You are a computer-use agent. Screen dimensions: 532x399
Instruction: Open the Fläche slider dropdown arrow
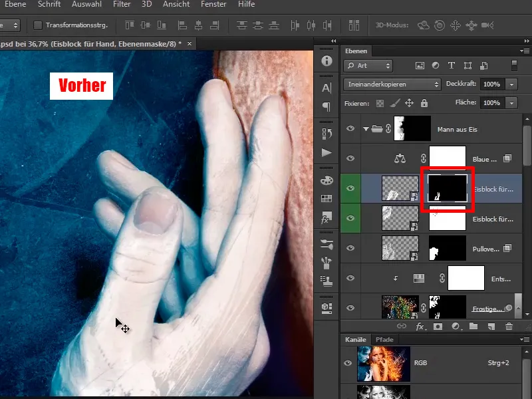(x=511, y=103)
